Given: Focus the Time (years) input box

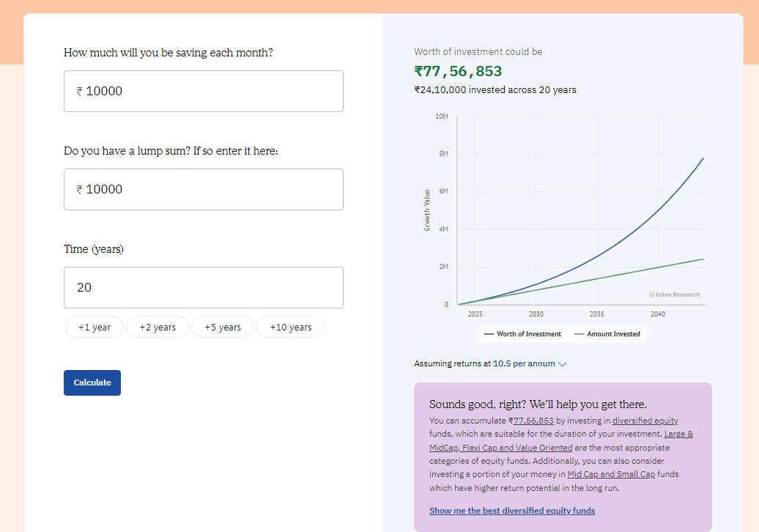Looking at the screenshot, I should point(203,288).
